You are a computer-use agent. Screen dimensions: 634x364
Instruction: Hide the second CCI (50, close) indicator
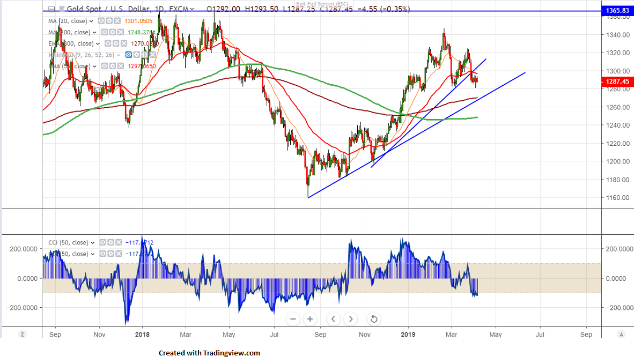102,254
